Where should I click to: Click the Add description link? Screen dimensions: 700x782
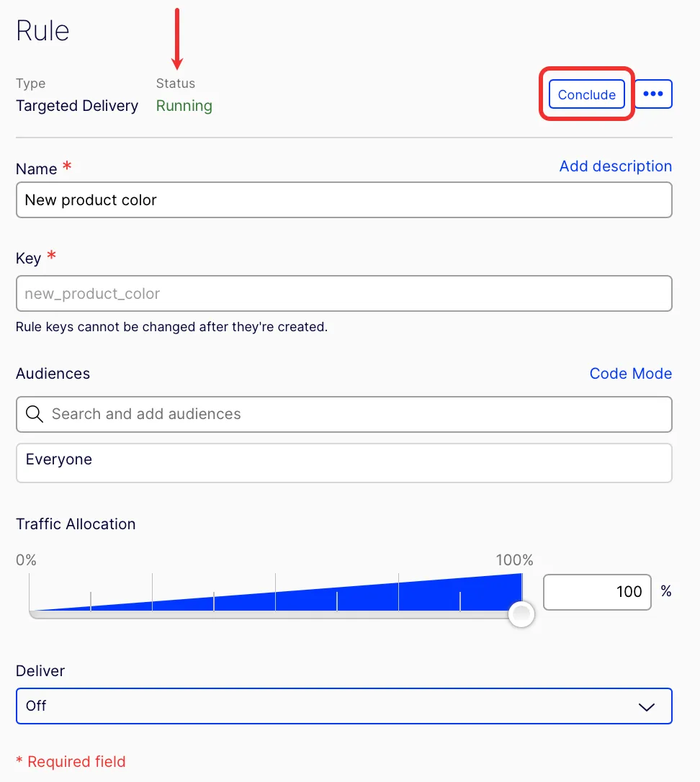coord(615,166)
